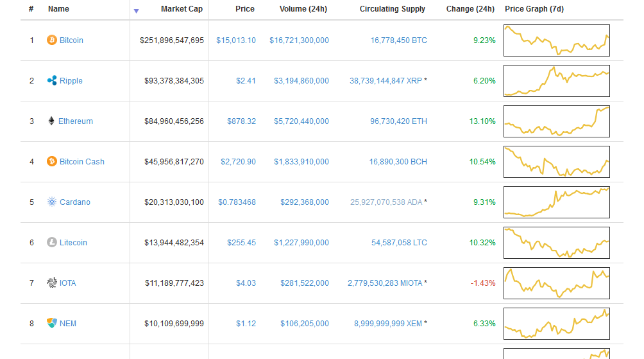Screen dimensions: 644x359
Task: Open the Bitcoin Cash name link
Action: pos(81,162)
